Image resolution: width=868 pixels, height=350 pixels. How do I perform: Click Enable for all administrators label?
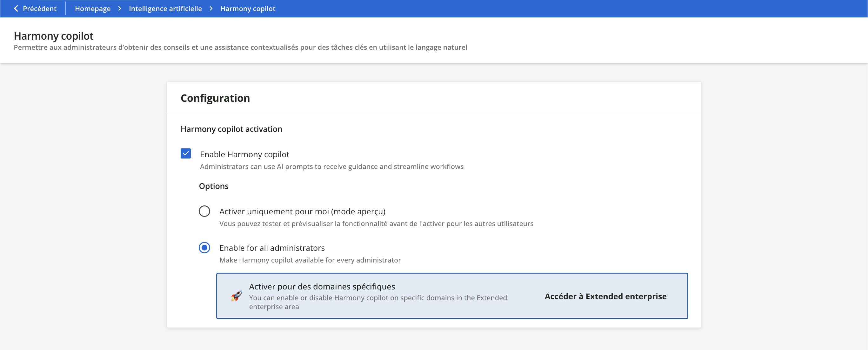pyautogui.click(x=271, y=248)
